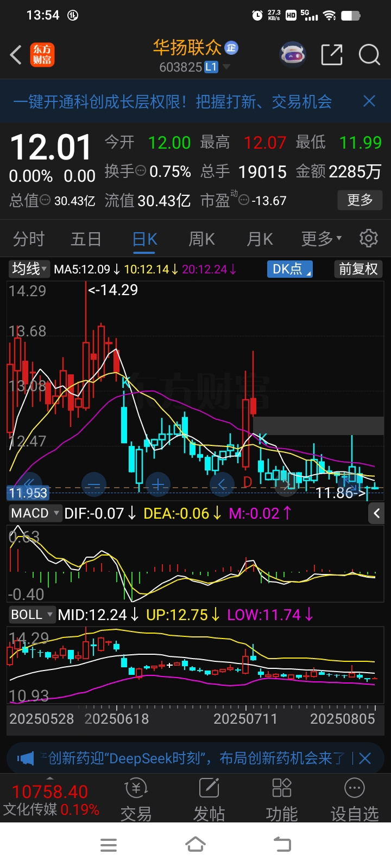The image size is (391, 868).
Task: Open the 东方财富 logo home icon
Action: tap(42, 55)
